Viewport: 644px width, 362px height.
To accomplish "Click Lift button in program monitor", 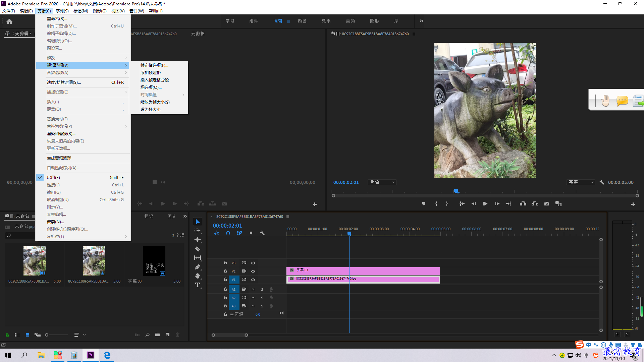I will tap(523, 204).
